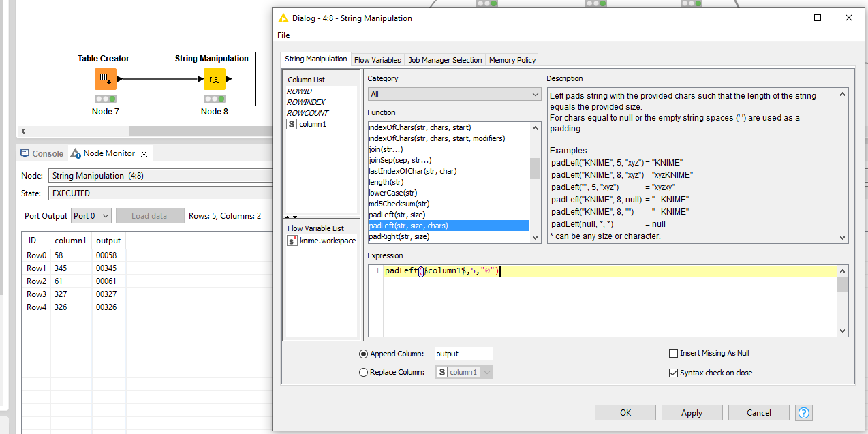This screenshot has height=434, width=868.
Task: Click the Table Creator output port arrow
Action: [x=120, y=79]
